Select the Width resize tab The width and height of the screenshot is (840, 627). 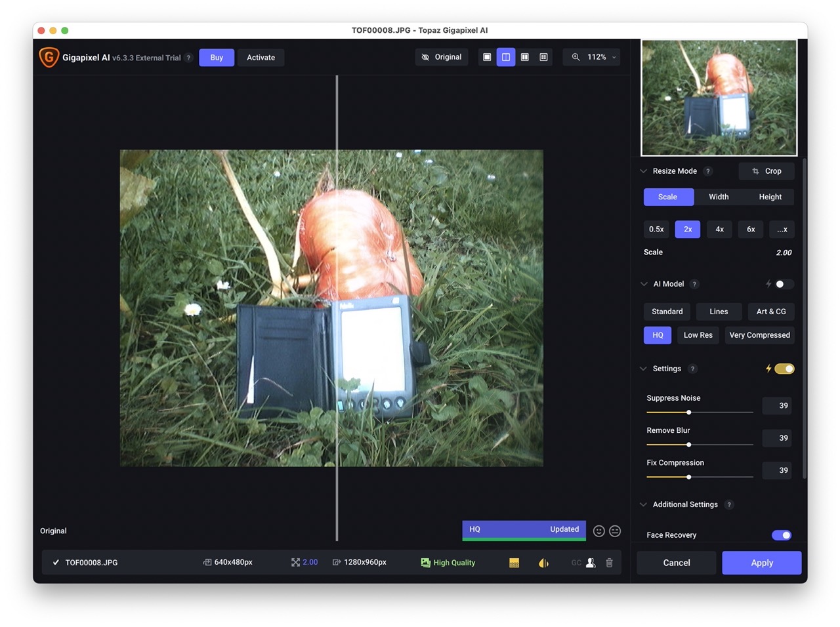[719, 197]
